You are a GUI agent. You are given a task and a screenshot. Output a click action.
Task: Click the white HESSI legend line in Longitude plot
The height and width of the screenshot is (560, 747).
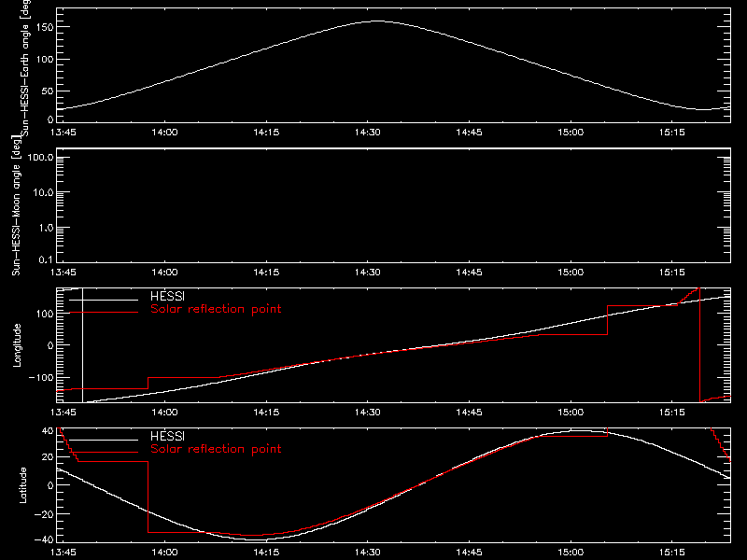click(104, 300)
